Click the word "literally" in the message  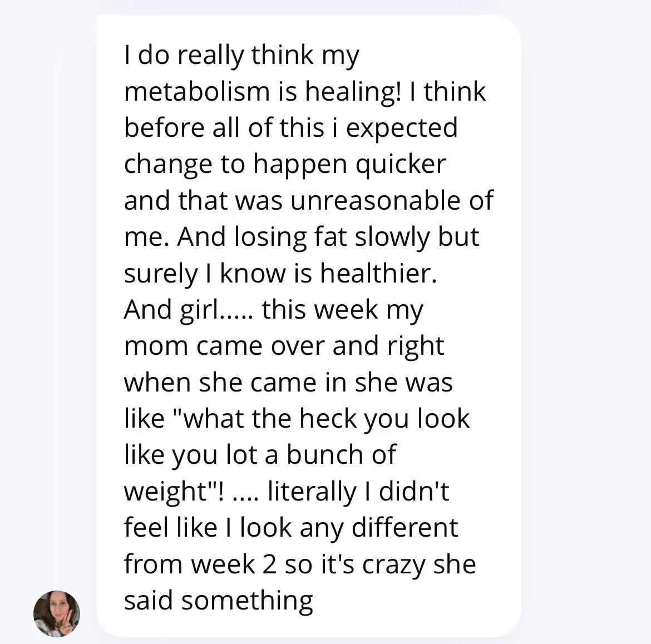tap(312, 492)
